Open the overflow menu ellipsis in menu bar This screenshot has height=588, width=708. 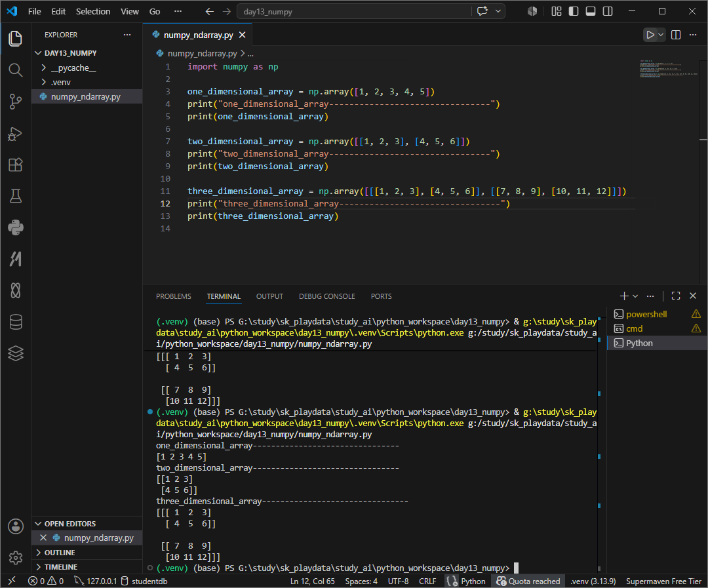178,11
